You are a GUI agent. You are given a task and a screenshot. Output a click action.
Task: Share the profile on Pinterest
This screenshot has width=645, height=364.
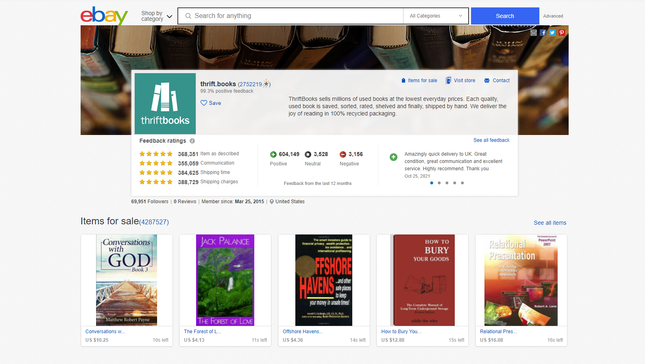561,32
